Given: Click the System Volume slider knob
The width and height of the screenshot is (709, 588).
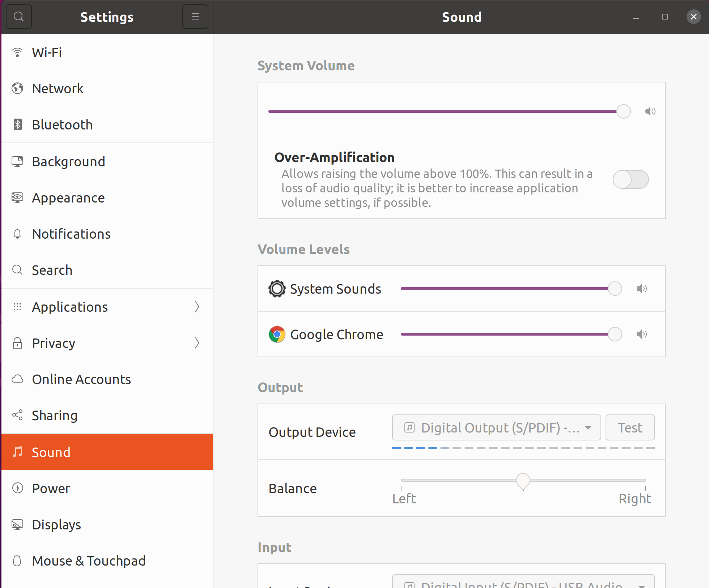Looking at the screenshot, I should 624,111.
